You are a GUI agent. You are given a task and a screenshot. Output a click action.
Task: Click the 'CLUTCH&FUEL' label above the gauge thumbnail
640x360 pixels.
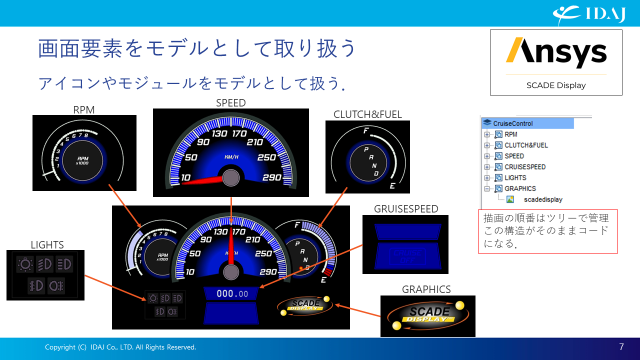point(367,115)
